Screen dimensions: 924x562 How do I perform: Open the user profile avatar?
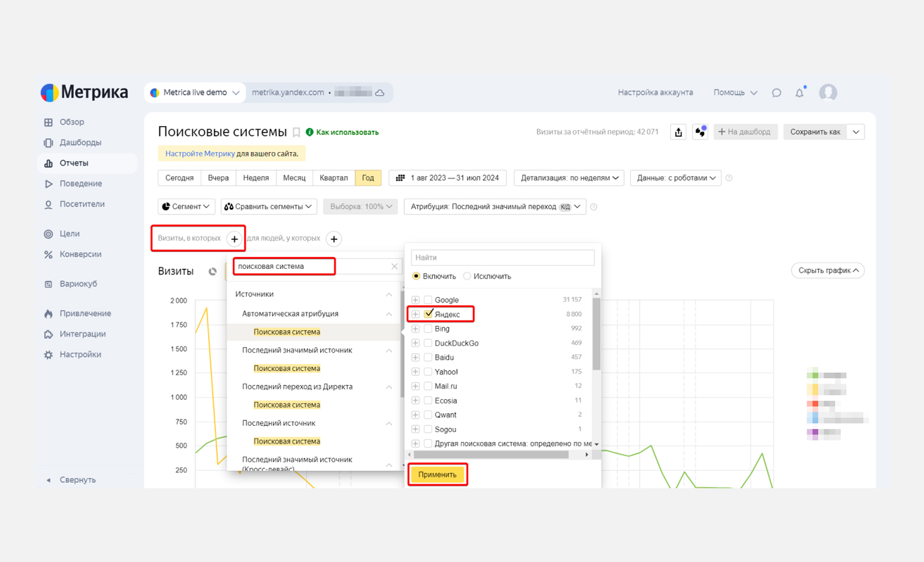pos(828,93)
